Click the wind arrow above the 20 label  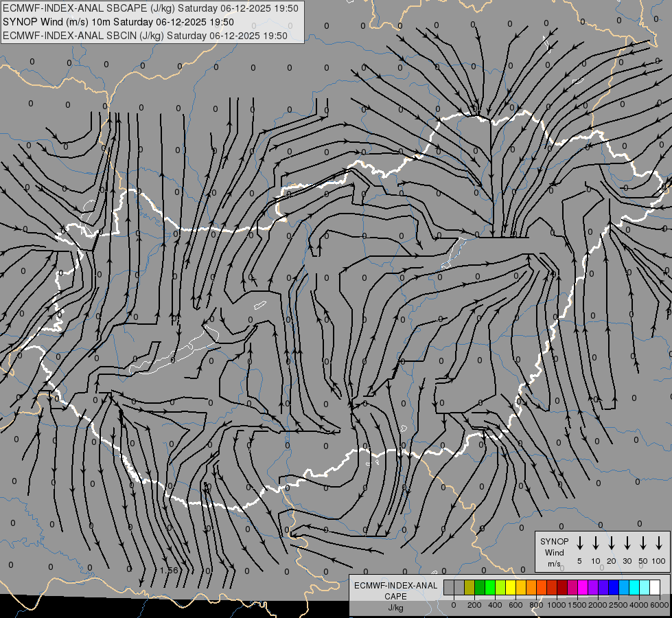tap(611, 543)
